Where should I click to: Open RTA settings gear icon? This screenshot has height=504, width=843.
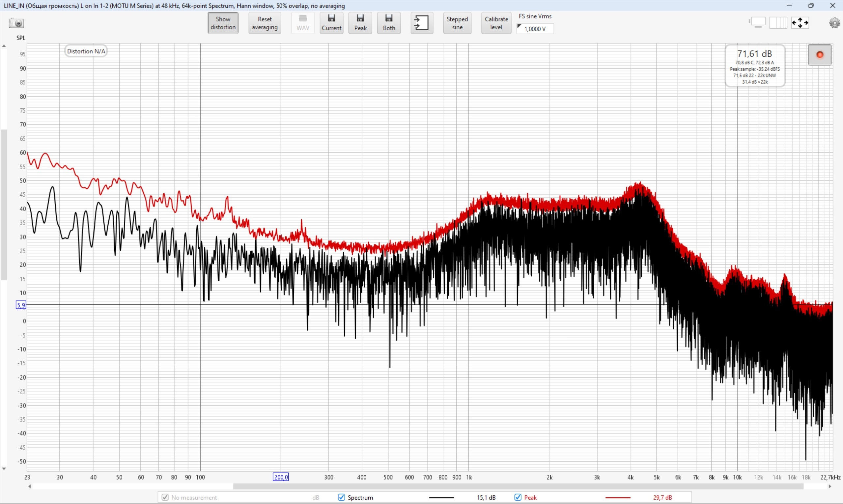click(x=834, y=23)
